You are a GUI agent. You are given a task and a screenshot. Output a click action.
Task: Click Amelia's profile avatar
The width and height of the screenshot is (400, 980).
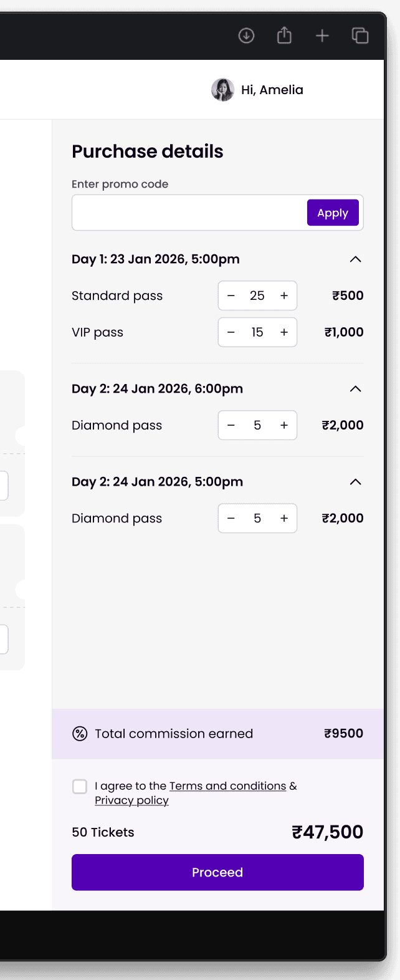point(222,90)
